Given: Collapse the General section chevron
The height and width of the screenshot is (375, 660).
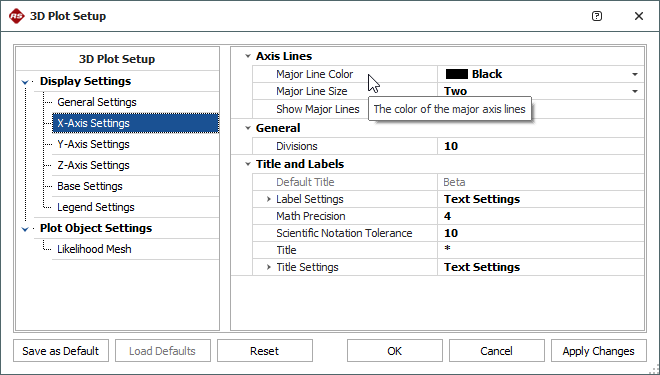Looking at the screenshot, I should click(x=248, y=128).
